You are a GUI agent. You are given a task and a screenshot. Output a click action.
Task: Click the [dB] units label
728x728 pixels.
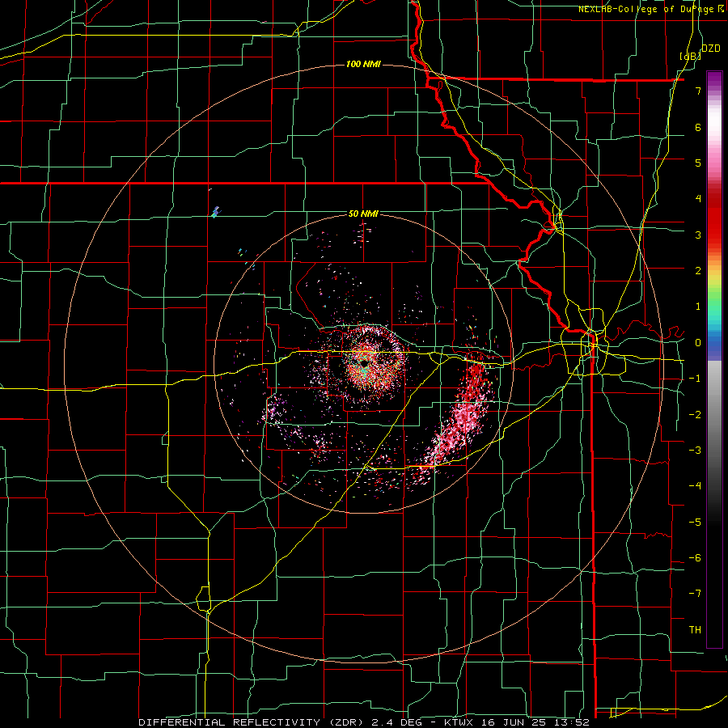point(690,56)
